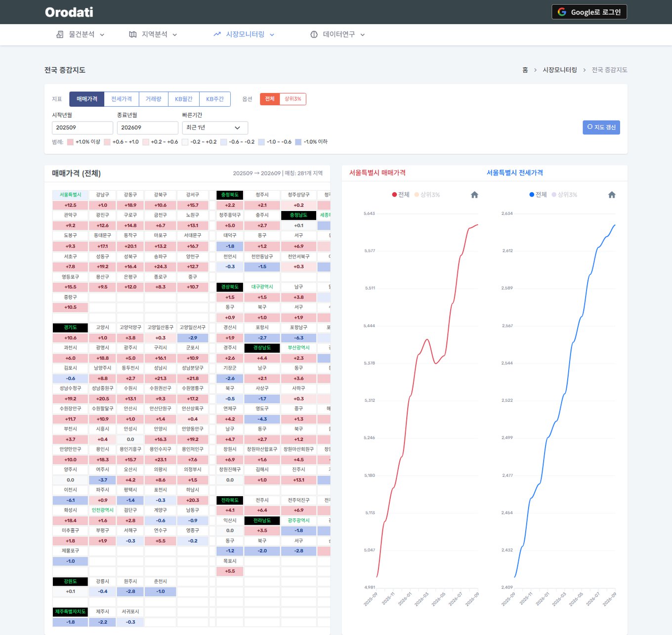Expand the 물건분석 menu chevron
The width and height of the screenshot is (672, 635).
coord(102,35)
